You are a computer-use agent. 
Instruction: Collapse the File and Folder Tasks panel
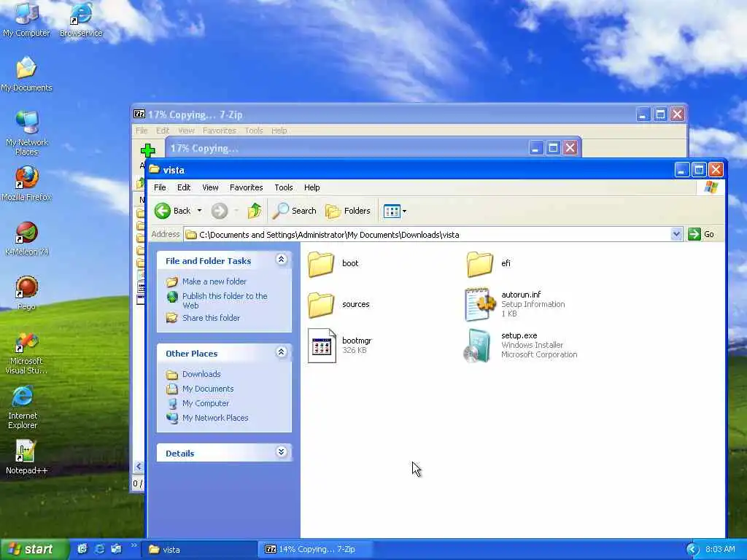pyautogui.click(x=281, y=260)
